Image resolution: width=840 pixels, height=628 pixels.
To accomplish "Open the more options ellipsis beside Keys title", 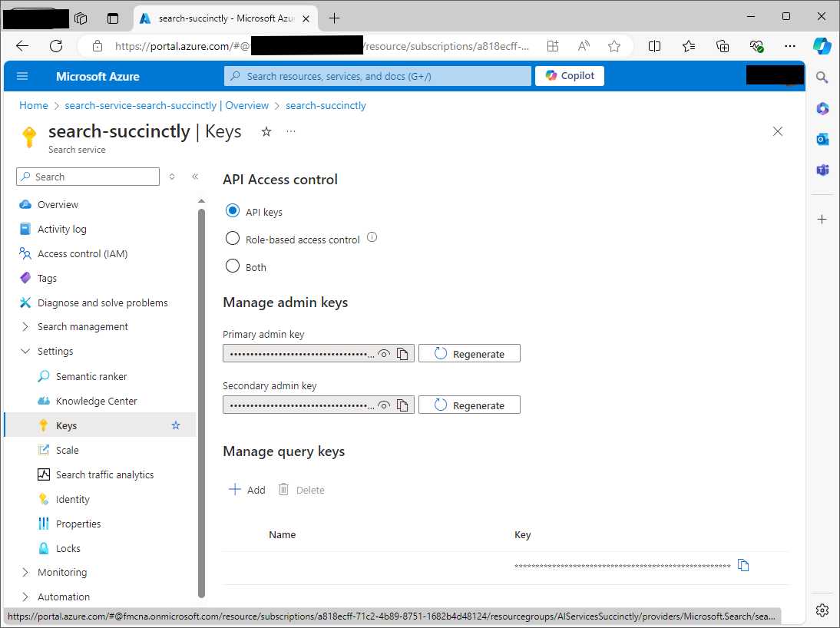I will pos(291,131).
